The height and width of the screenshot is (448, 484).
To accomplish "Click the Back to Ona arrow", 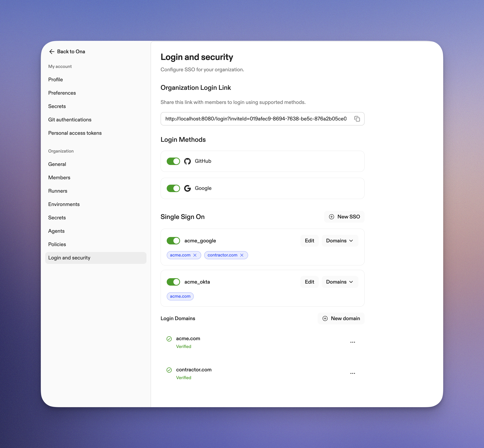I will coord(52,52).
